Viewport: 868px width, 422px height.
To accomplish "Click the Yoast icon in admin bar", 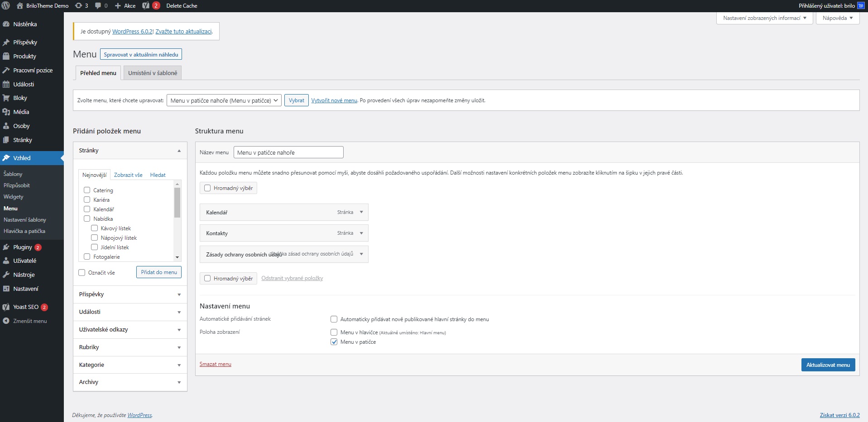I will (146, 6).
